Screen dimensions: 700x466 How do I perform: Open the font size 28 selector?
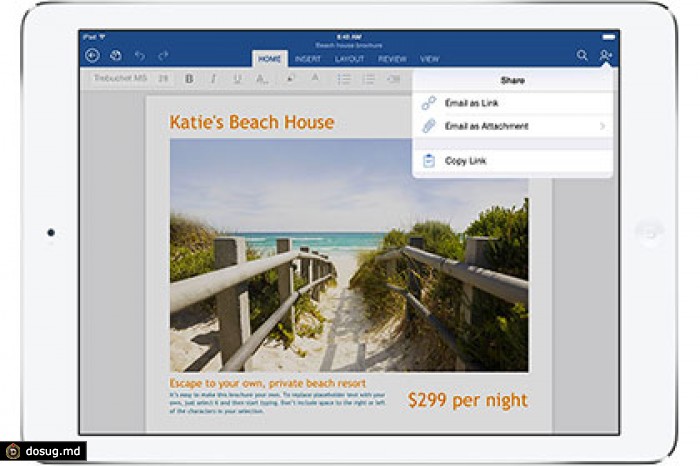[x=162, y=78]
